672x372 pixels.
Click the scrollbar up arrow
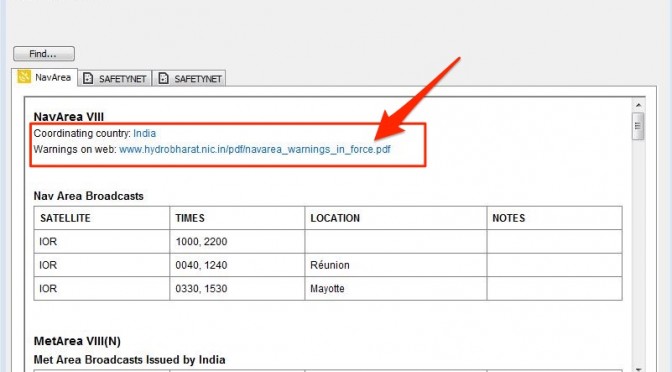(638, 105)
